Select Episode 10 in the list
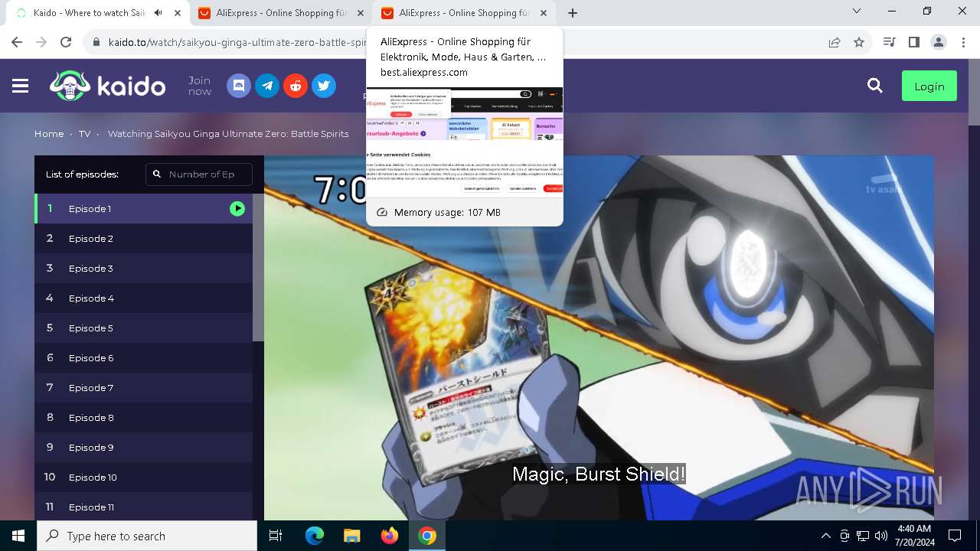 [x=143, y=477]
